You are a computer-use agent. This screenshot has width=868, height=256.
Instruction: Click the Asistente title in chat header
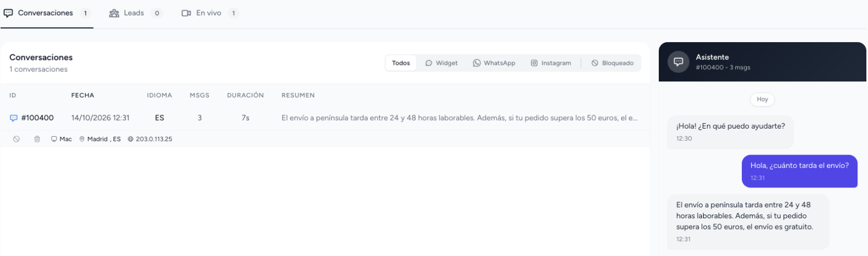[712, 57]
